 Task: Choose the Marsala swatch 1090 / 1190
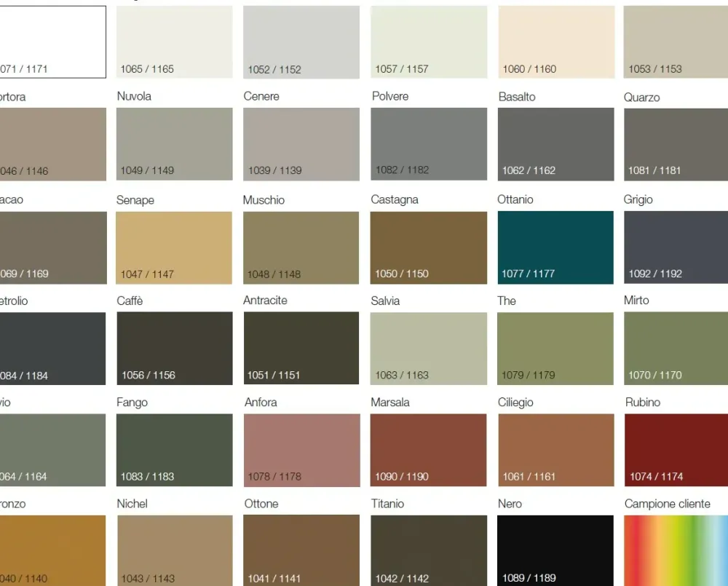[429, 450]
